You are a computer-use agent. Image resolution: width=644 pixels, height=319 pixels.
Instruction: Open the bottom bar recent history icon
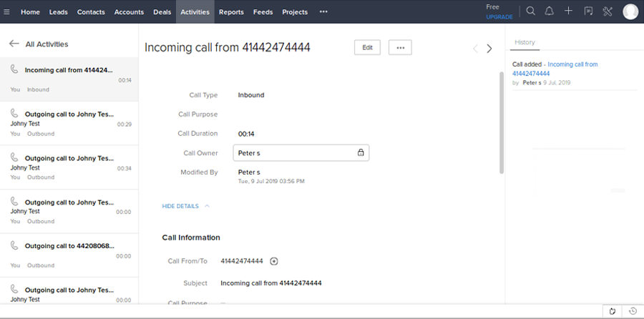pos(633,311)
